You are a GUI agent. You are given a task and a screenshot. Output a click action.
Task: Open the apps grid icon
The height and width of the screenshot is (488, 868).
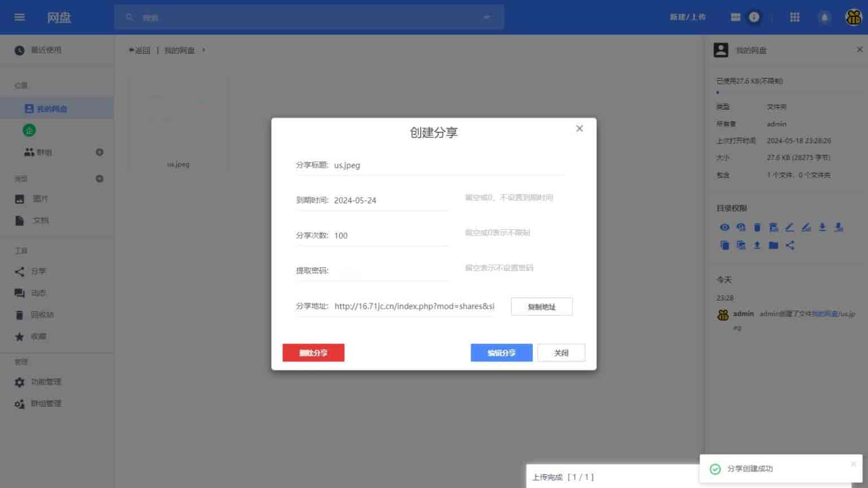click(x=795, y=17)
